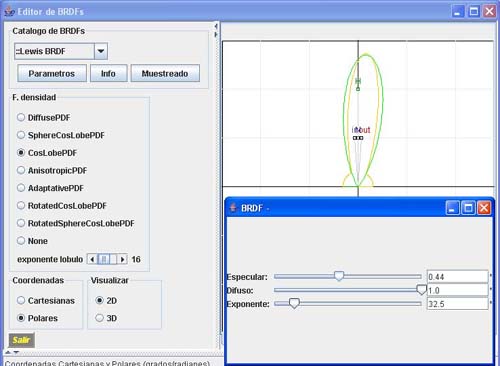This screenshot has height=366, width=500.
Task: Click right arrow of exponente lobulo scrollbar
Action: coord(122,259)
